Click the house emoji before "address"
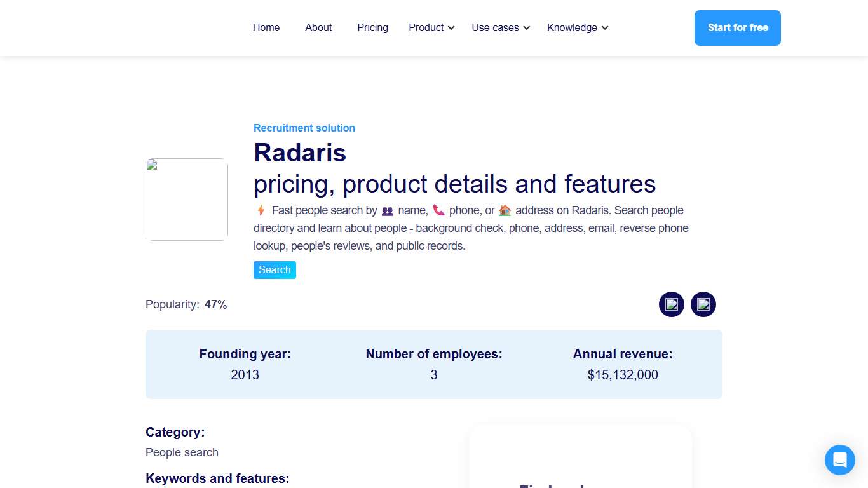Screen dimensions: 868x488 pyautogui.click(x=505, y=210)
